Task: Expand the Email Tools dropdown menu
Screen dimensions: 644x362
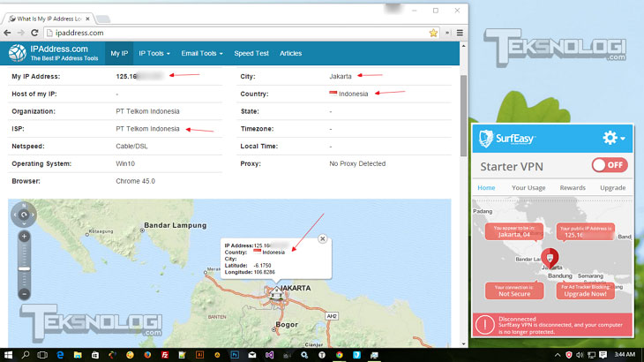Action: (202, 53)
